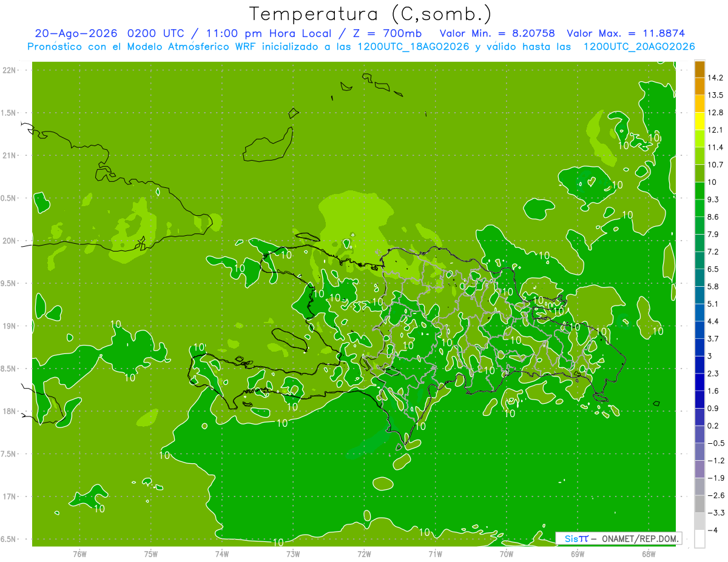Click the 73W longitude axis label
This screenshot has height=562, width=728.
(293, 554)
